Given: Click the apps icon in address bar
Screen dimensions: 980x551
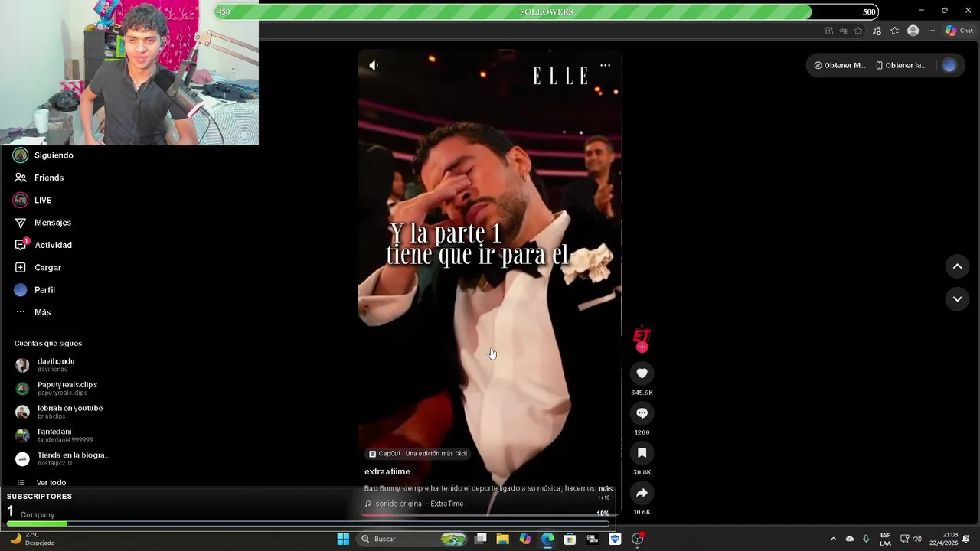Looking at the screenshot, I should pyautogui.click(x=829, y=31).
